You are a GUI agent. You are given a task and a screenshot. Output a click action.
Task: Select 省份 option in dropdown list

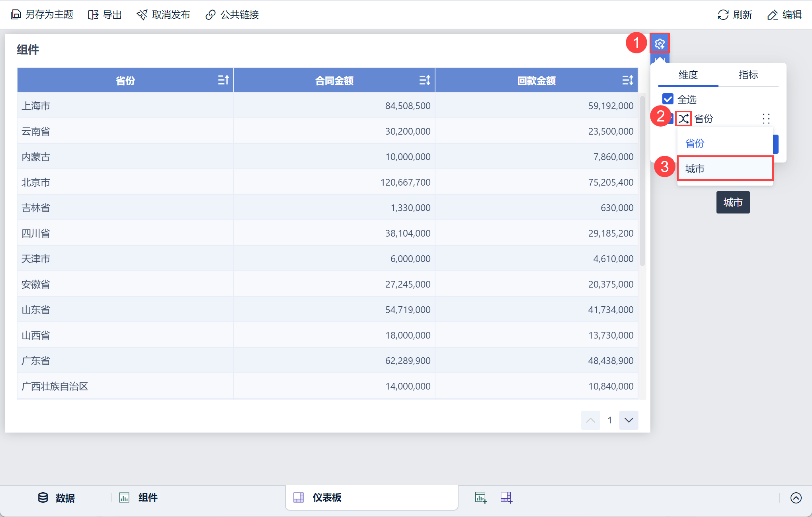pyautogui.click(x=695, y=143)
